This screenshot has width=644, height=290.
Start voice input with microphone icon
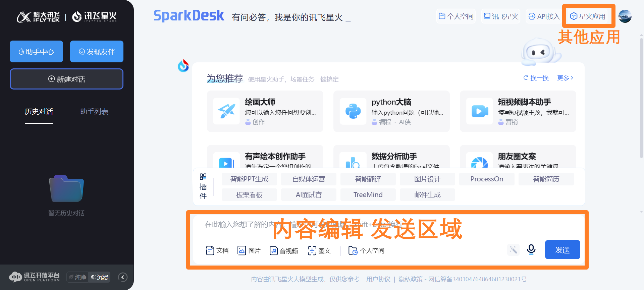coord(531,249)
